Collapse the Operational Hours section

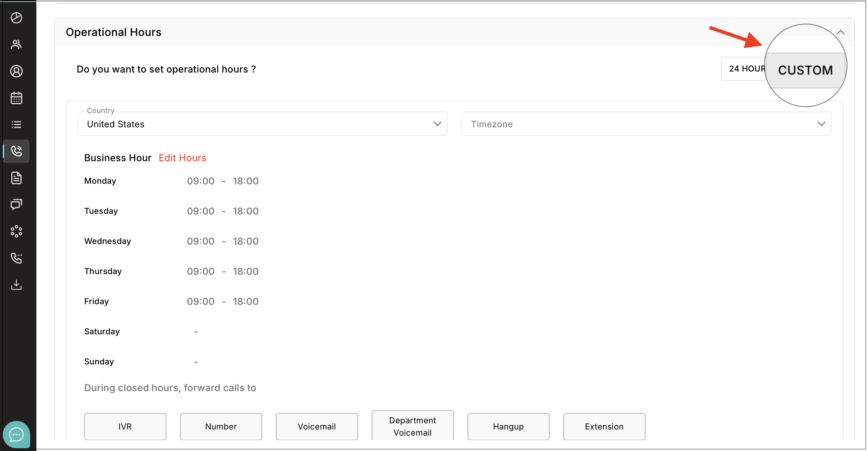click(x=840, y=33)
